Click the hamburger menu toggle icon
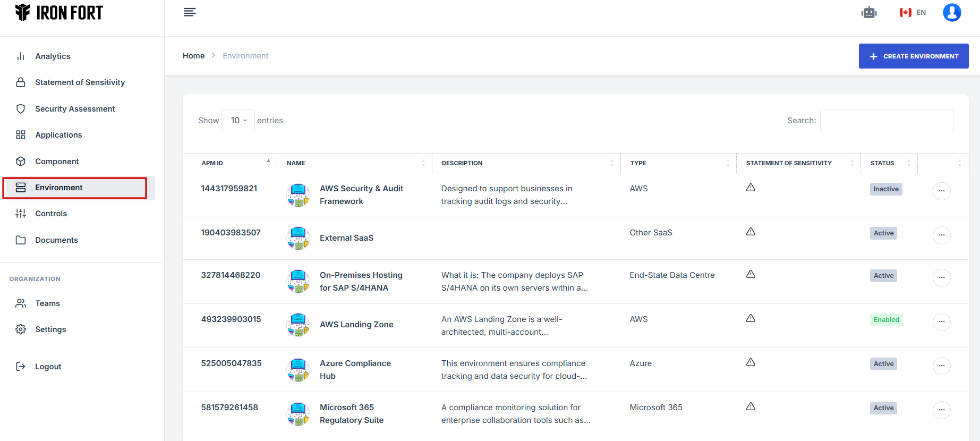 pos(190,12)
